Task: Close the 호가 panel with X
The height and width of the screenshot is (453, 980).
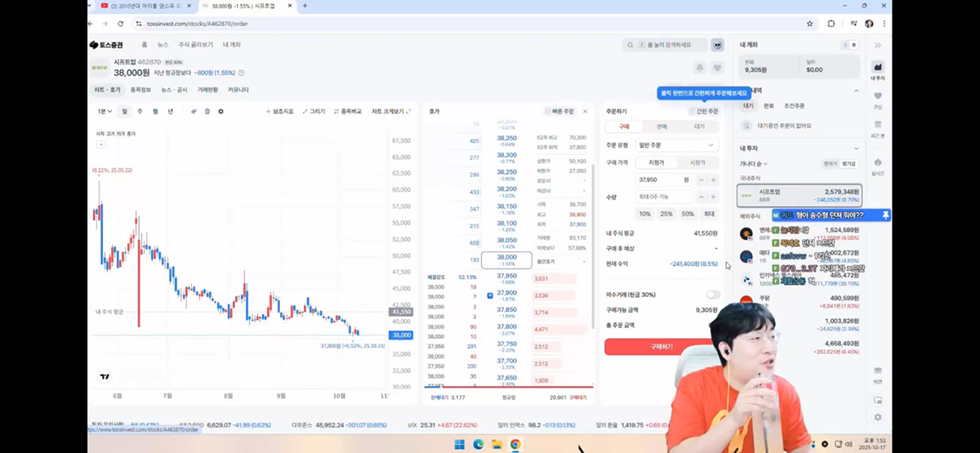Action: click(585, 111)
